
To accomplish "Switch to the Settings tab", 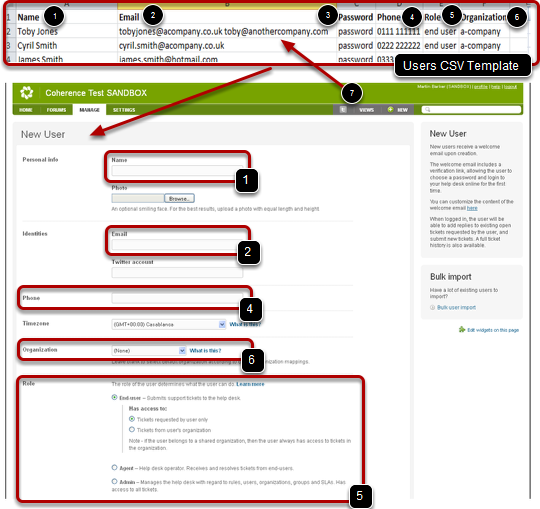I will (x=124, y=110).
